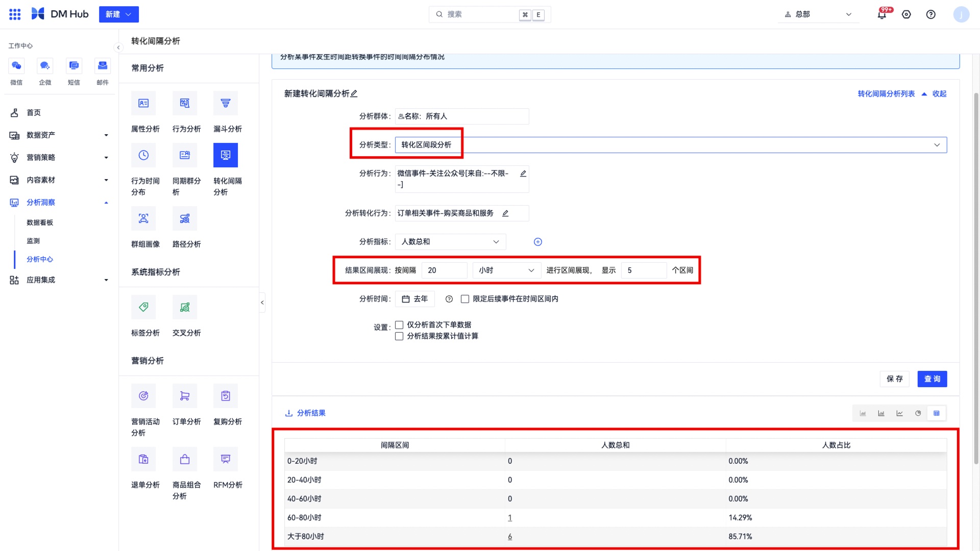Collapse the analysis type panel handle

pyautogui.click(x=262, y=303)
